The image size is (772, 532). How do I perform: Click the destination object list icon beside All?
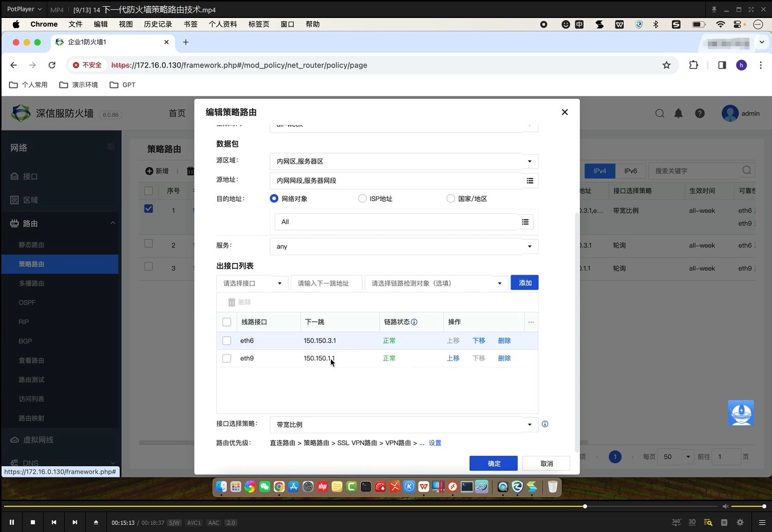coord(525,221)
